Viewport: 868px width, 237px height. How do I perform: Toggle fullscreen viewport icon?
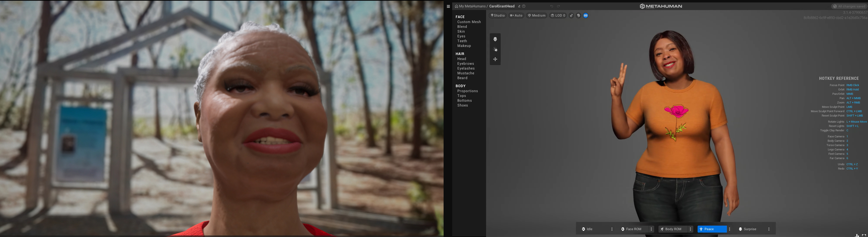pyautogui.click(x=864, y=236)
